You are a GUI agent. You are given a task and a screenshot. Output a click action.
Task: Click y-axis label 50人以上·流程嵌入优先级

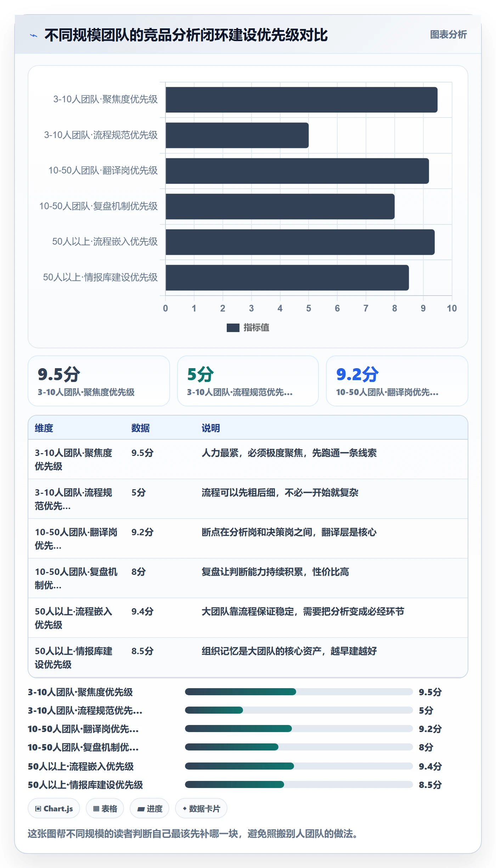click(105, 241)
